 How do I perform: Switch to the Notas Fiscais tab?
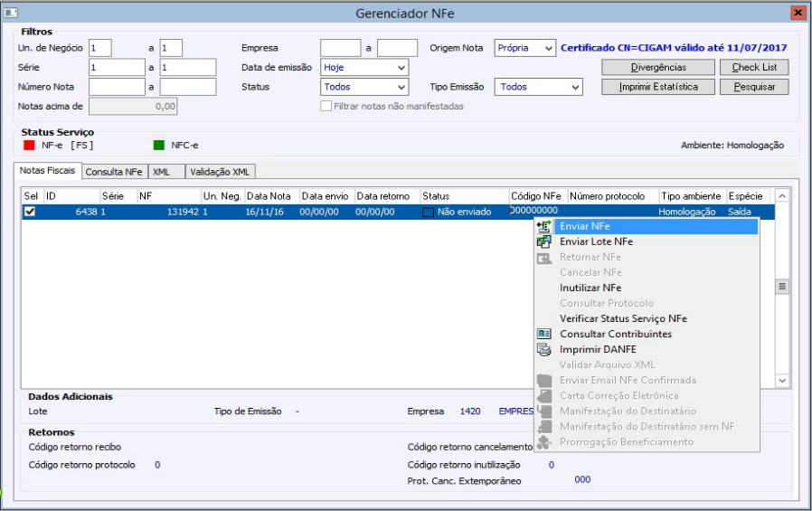click(47, 170)
